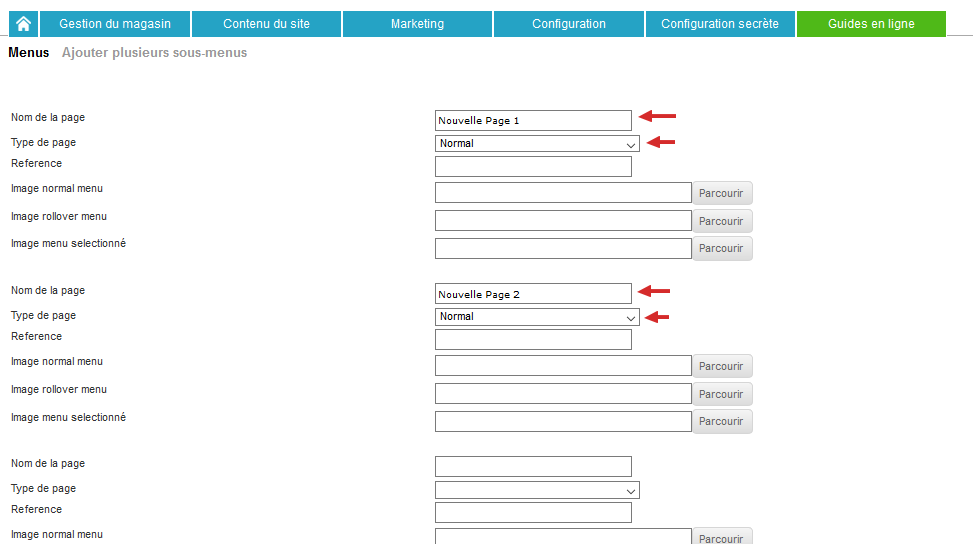This screenshot has height=544, width=973.
Task: Click the Nouvelle Page 2 name field
Action: pyautogui.click(x=533, y=294)
